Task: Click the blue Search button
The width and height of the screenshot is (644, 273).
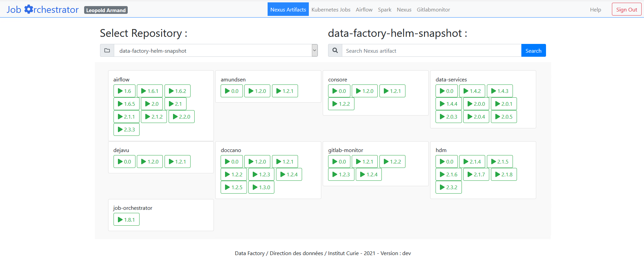Action: pyautogui.click(x=534, y=50)
